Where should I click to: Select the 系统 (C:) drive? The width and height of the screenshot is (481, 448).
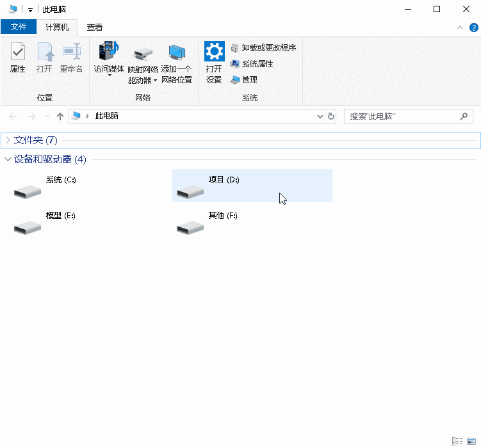89,186
